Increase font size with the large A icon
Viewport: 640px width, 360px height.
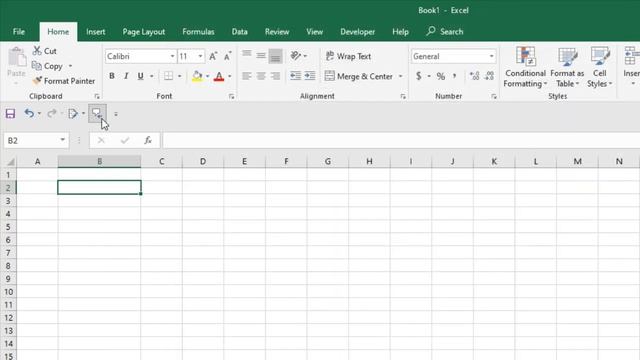(x=213, y=56)
